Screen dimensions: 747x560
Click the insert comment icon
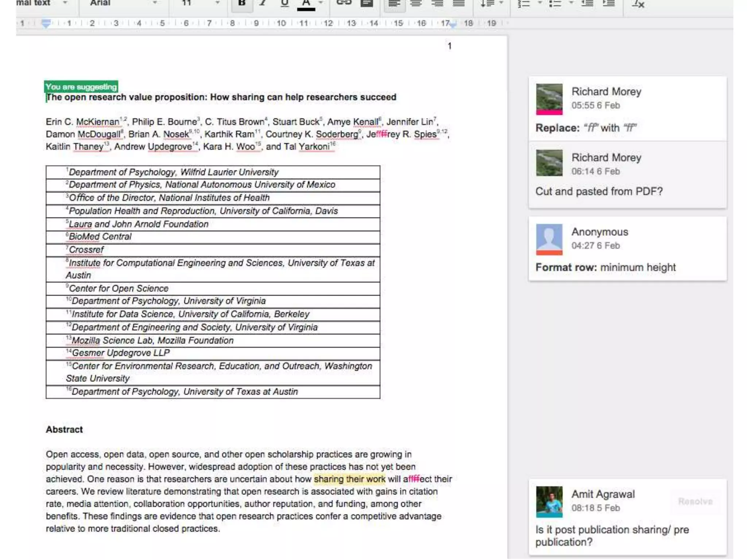coord(367,4)
